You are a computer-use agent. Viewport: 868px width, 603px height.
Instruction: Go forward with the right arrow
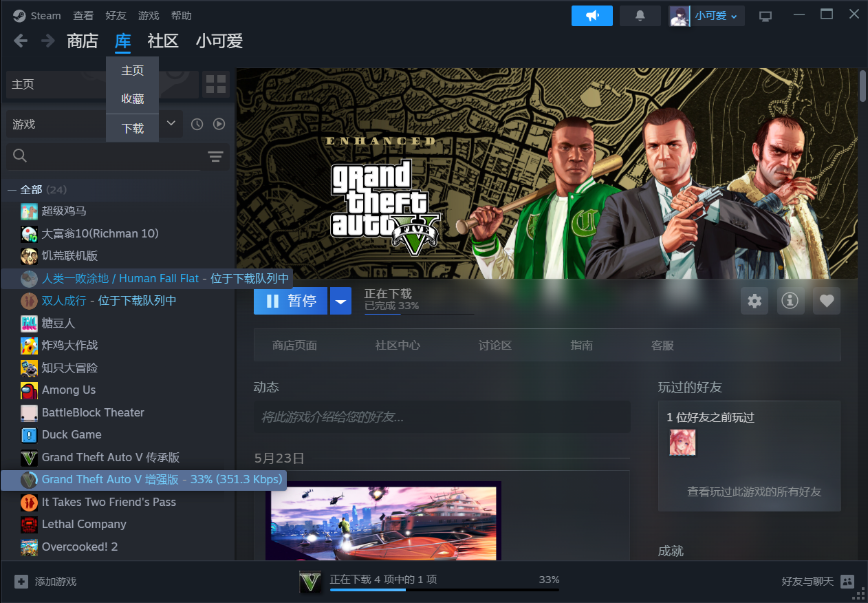(47, 41)
